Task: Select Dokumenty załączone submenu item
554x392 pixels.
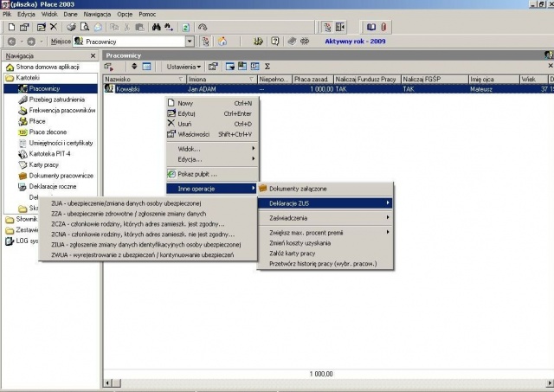Action: (325, 189)
